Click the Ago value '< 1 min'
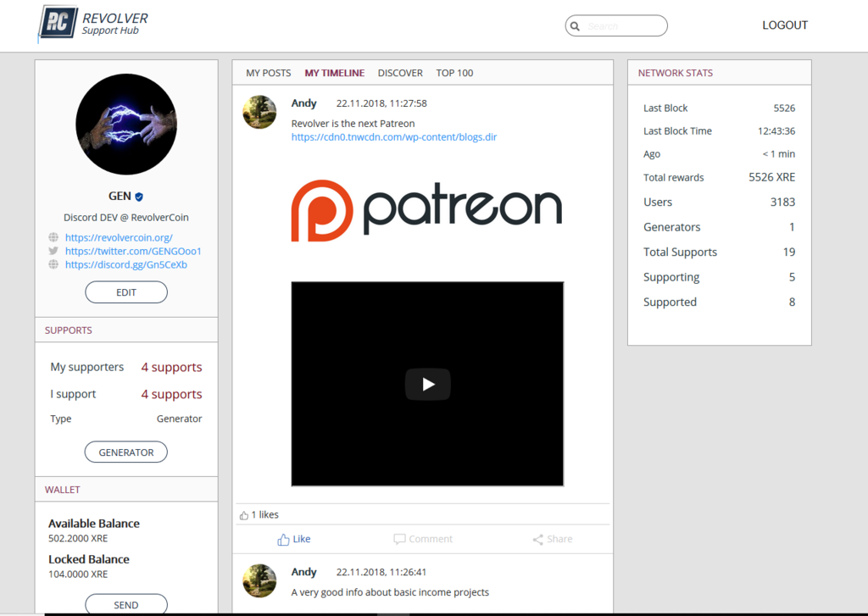 click(779, 154)
